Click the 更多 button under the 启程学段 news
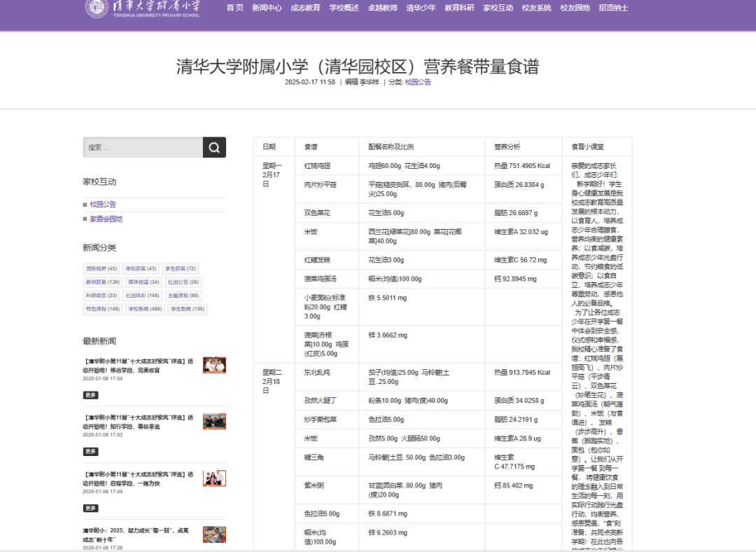 [x=90, y=508]
